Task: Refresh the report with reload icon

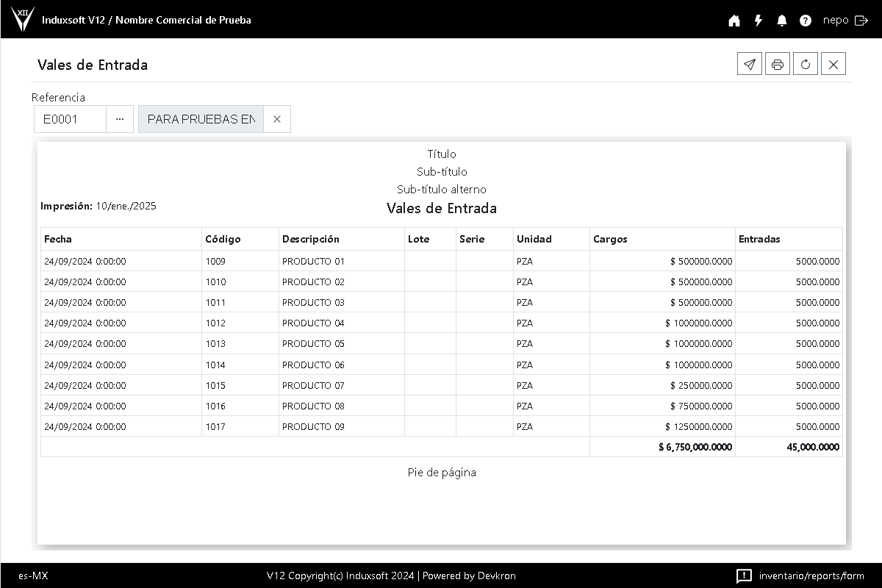Action: [x=805, y=65]
